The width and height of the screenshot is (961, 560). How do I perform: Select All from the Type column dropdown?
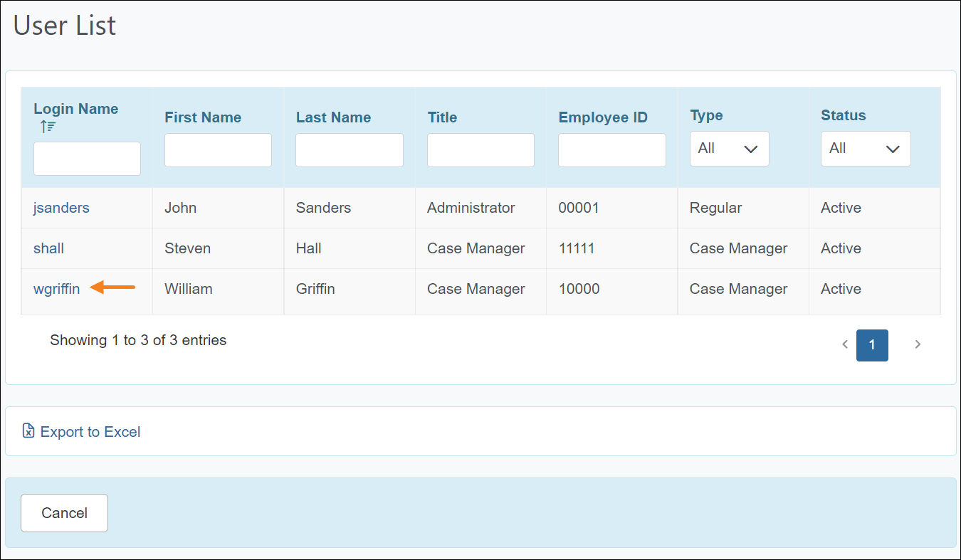pos(729,149)
